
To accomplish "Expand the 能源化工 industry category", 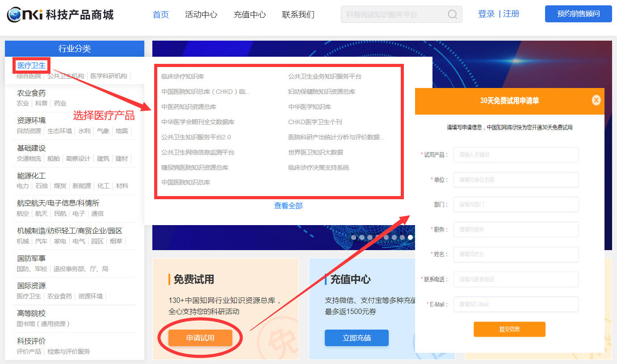I will pos(31,176).
